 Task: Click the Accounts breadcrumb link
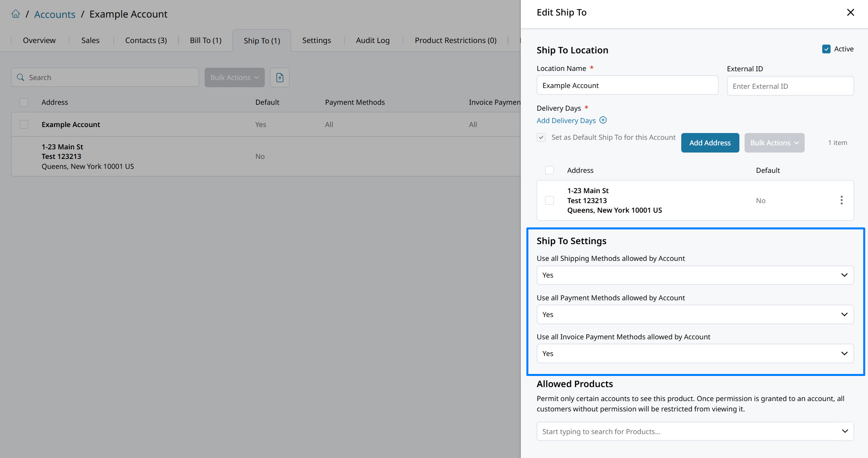click(55, 14)
